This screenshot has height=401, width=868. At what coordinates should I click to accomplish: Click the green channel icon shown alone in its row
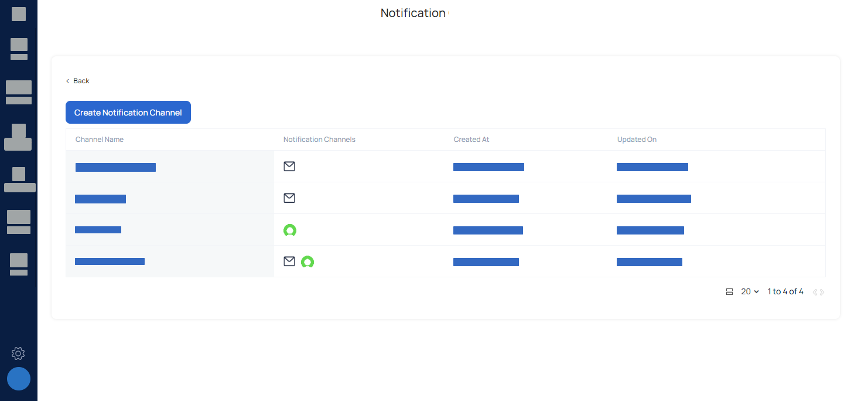(290, 230)
